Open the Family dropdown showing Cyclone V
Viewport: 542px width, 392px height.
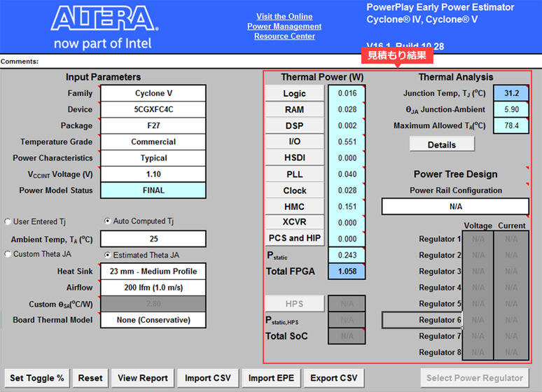click(153, 93)
